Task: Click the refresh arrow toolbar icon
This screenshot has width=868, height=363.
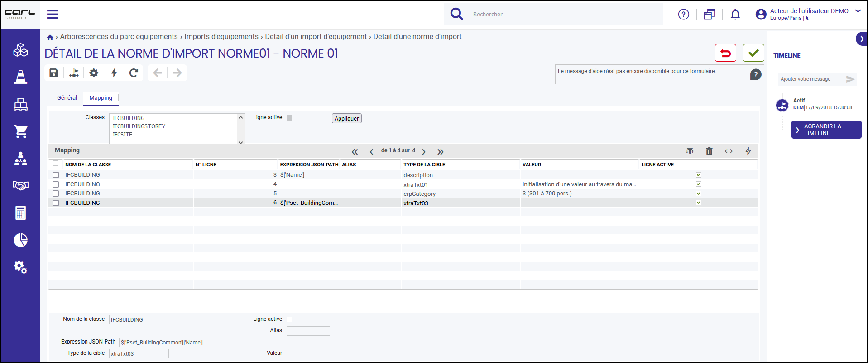Action: point(134,73)
